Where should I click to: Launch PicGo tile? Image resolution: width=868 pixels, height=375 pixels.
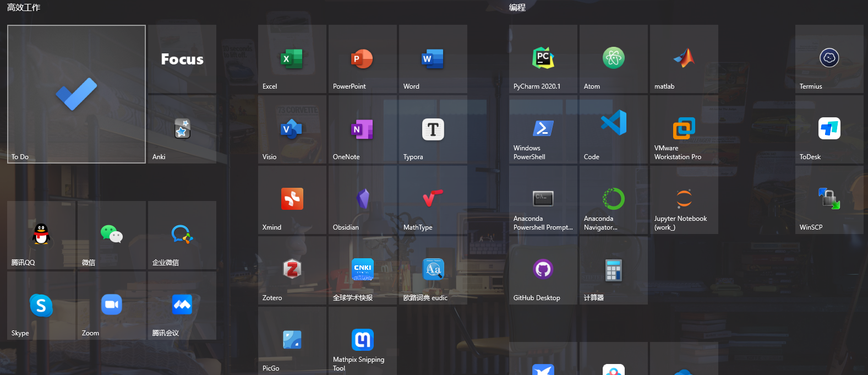click(x=292, y=341)
